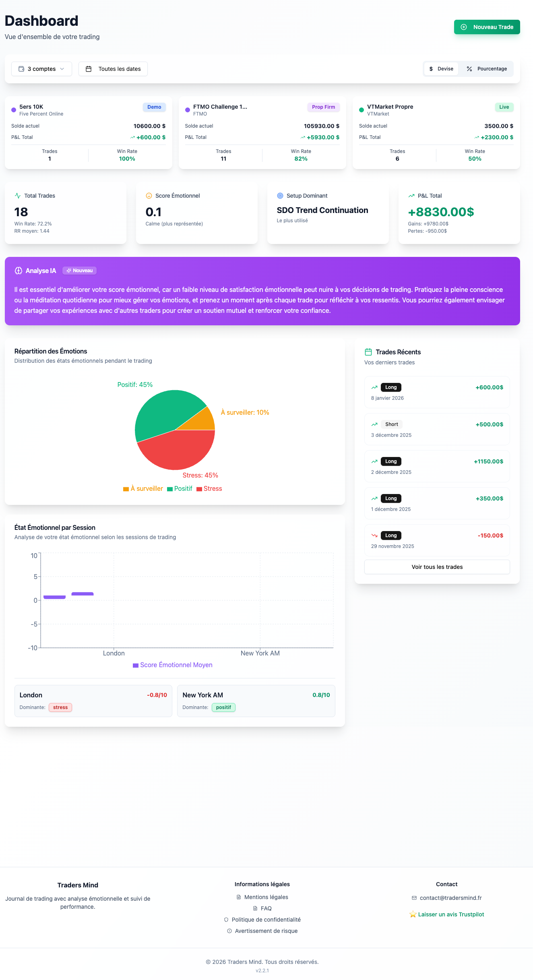Viewport: 533px width, 980px height.
Task: Toggle Positif in pie legend
Action: tap(180, 489)
